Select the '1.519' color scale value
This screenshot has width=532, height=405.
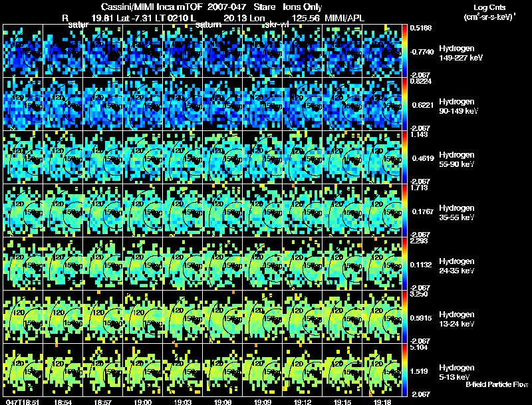tap(419, 371)
